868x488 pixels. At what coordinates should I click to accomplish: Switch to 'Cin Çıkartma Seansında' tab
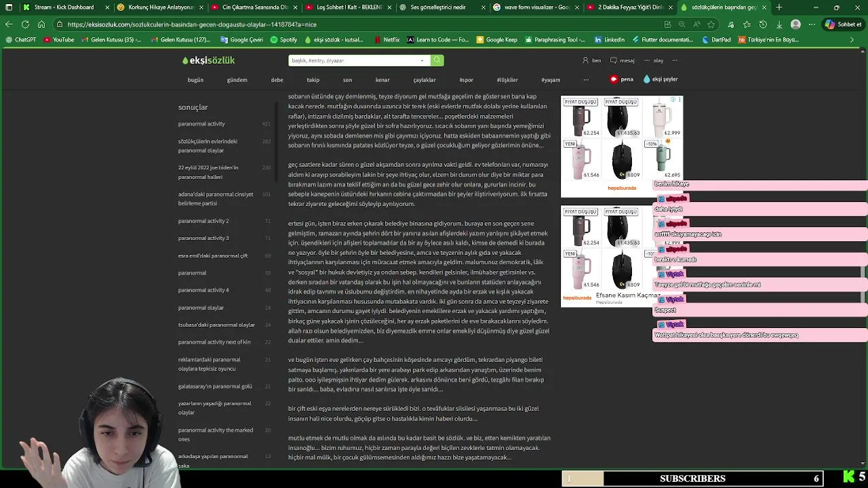point(254,7)
